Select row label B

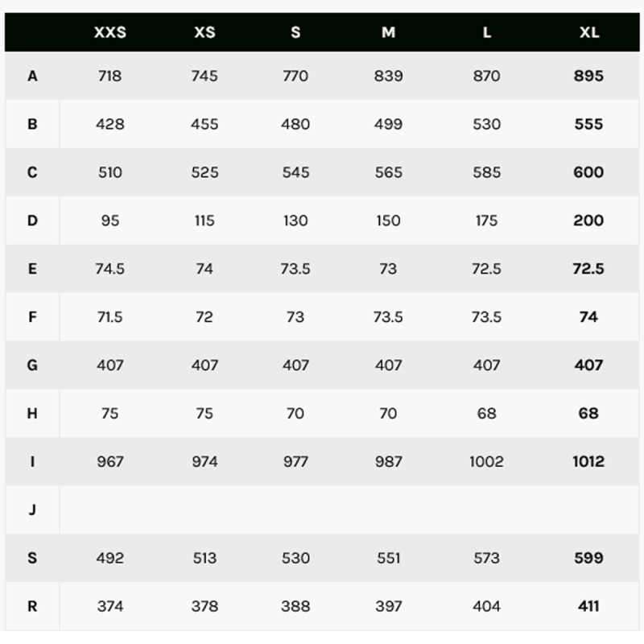[x=32, y=125]
